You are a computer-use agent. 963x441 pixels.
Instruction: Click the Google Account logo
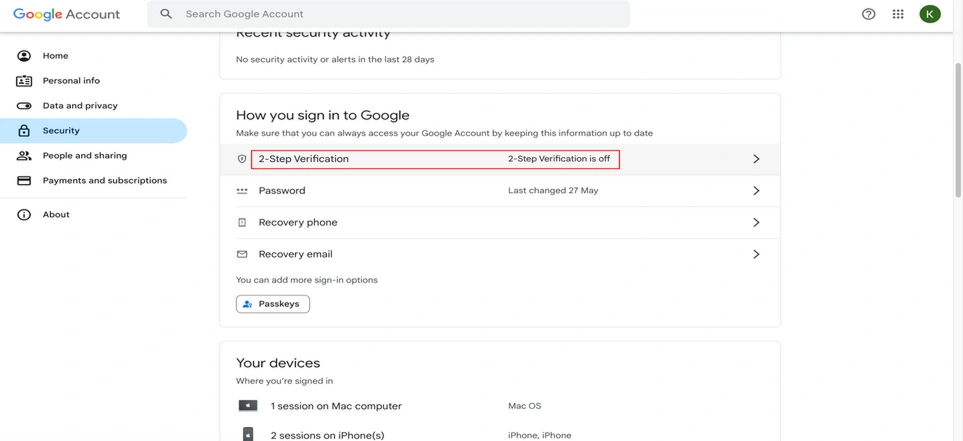[66, 14]
